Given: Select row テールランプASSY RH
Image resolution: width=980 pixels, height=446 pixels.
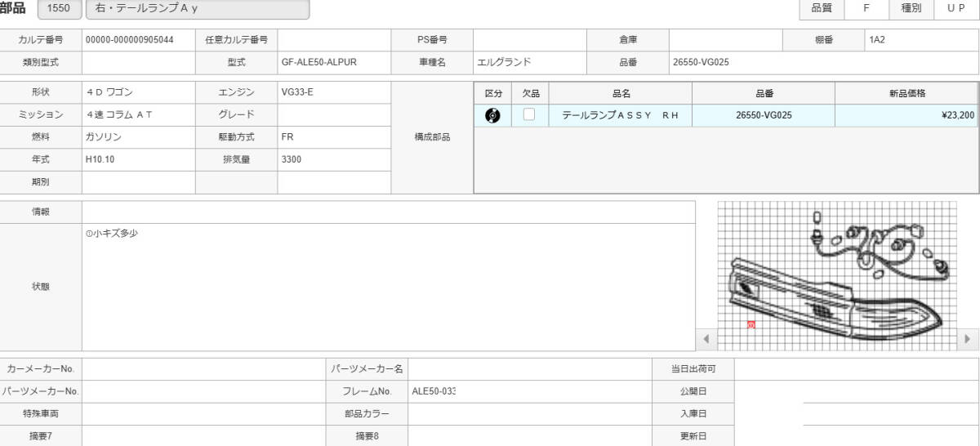Looking at the screenshot, I should pos(726,116).
